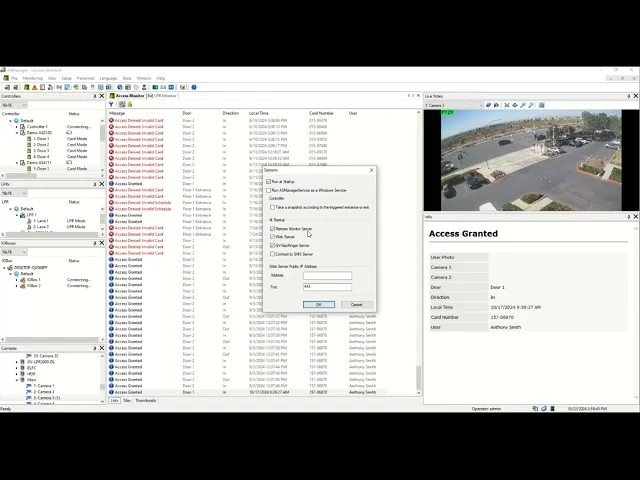Pin the Live Video panel
The width and height of the screenshot is (640, 480).
(x=629, y=96)
